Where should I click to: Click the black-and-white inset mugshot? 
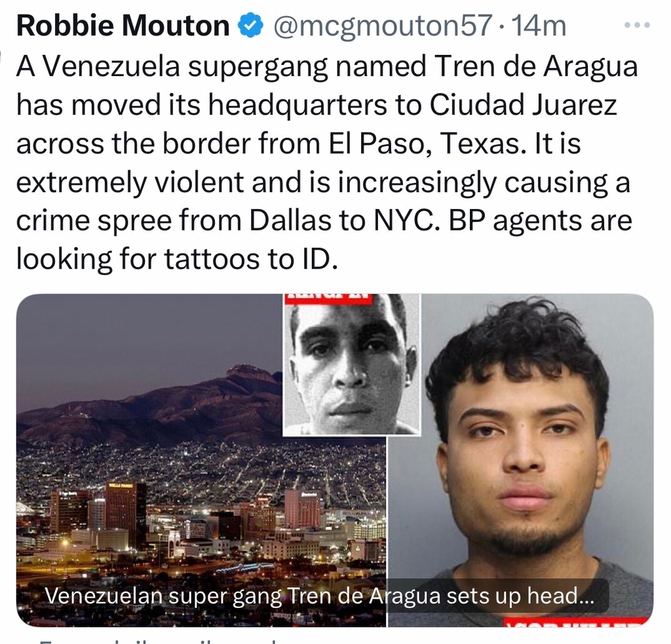coord(352,364)
